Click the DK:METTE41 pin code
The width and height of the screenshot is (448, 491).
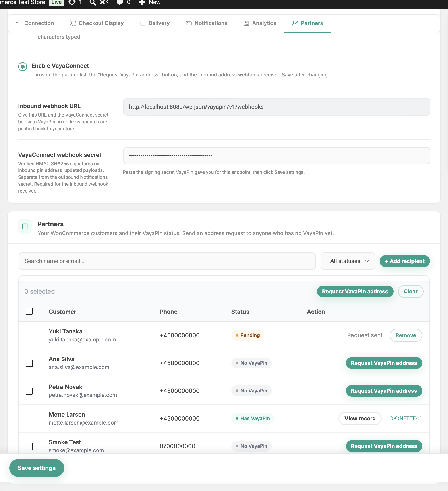(x=406, y=418)
